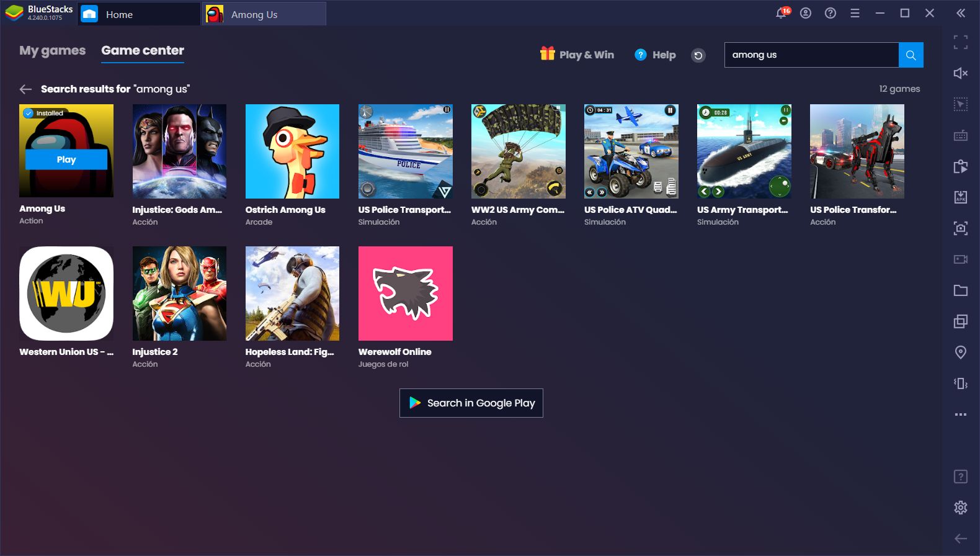This screenshot has width=980, height=556.
Task: Go back from search results
Action: coord(25,89)
